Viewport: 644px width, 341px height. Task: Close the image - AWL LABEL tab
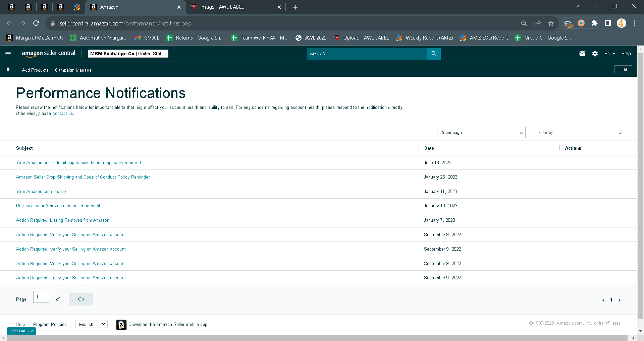click(x=279, y=7)
